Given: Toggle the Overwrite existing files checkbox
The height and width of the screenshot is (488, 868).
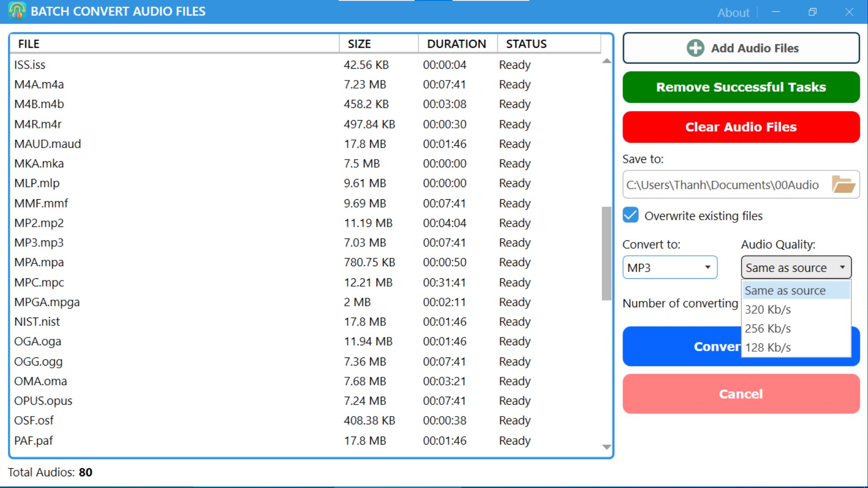Looking at the screenshot, I should (631, 216).
